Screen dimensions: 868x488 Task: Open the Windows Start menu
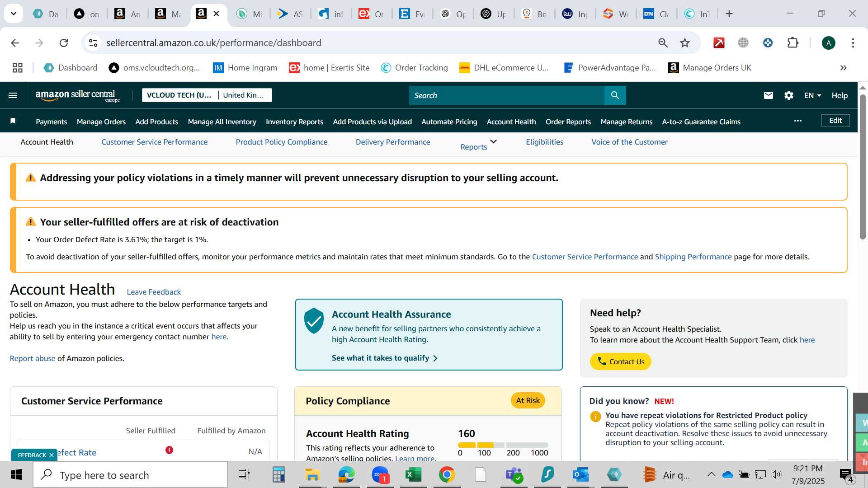pos(16,475)
